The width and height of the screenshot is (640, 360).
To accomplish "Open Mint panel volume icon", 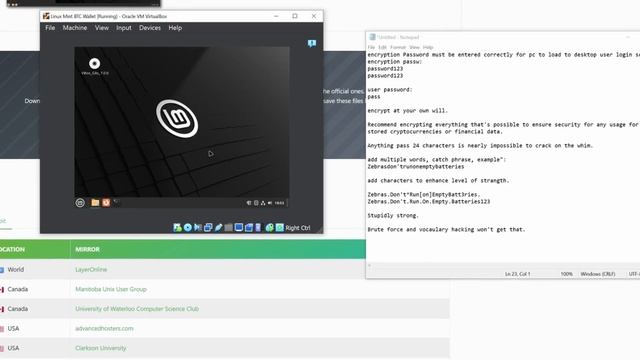I will coord(270,203).
